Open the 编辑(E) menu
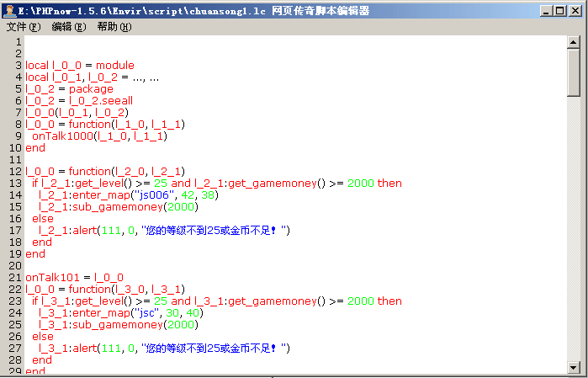Viewport: 588px width, 378px height. 68,27
